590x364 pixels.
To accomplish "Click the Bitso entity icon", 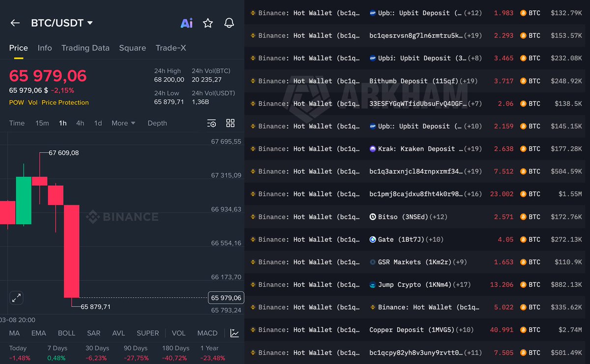I will (373, 217).
